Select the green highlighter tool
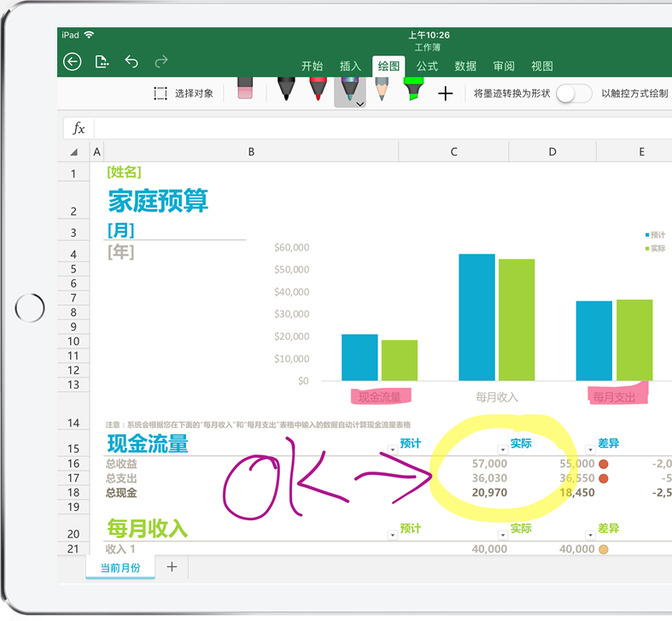The height and width of the screenshot is (621, 672). click(413, 91)
